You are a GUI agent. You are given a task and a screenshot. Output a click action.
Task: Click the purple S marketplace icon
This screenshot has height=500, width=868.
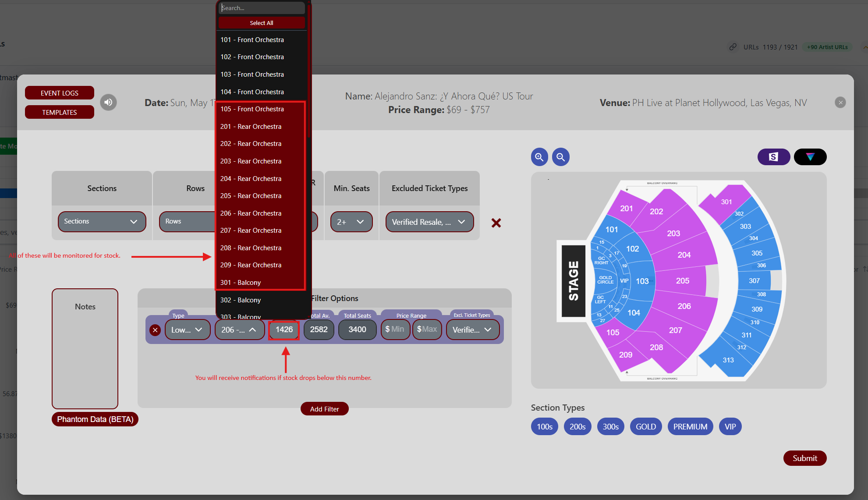773,157
